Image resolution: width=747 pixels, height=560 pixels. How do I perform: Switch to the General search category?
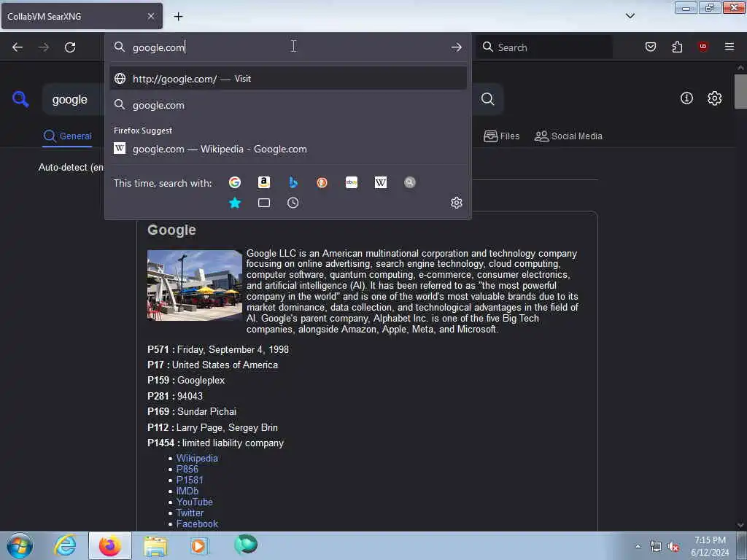68,136
